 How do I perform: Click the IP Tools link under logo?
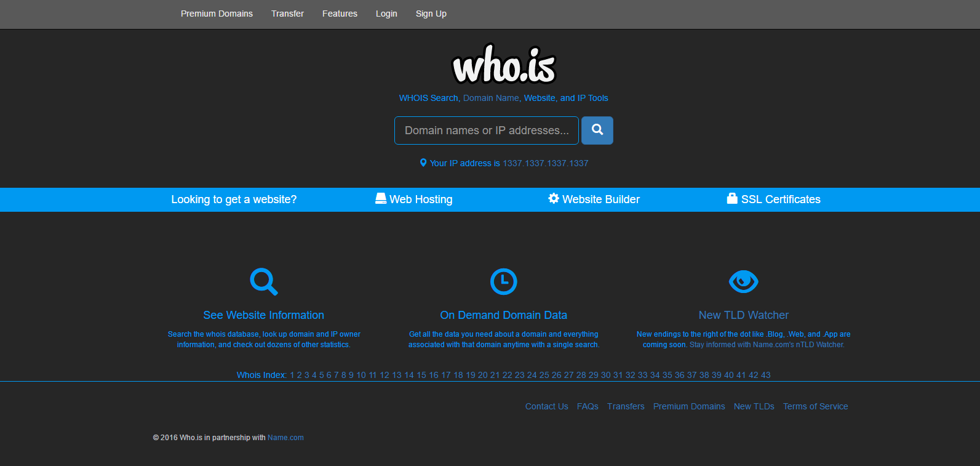coord(592,98)
